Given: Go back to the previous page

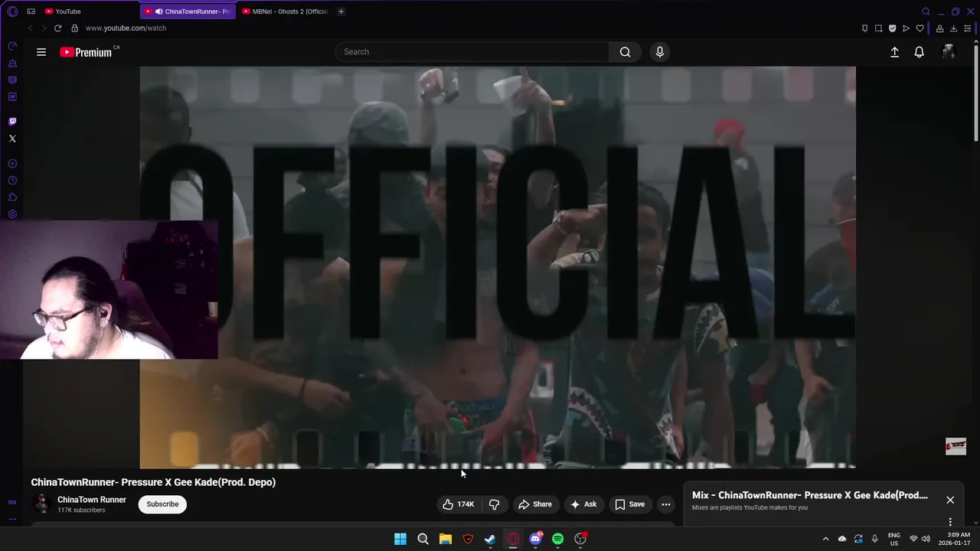Looking at the screenshot, I should pyautogui.click(x=30, y=28).
